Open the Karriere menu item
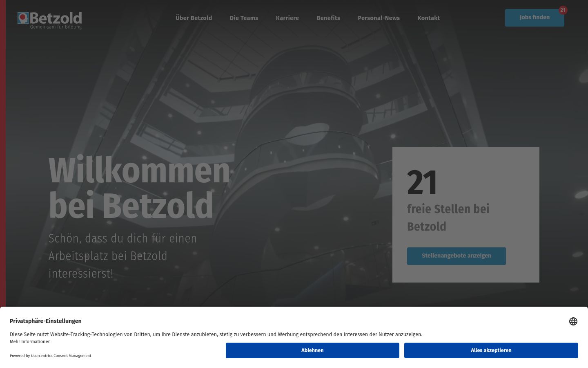Image resolution: width=588 pixels, height=368 pixels. click(287, 18)
